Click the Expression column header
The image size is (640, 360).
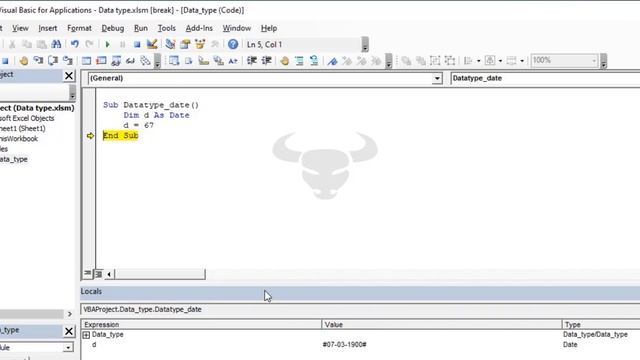(x=201, y=325)
